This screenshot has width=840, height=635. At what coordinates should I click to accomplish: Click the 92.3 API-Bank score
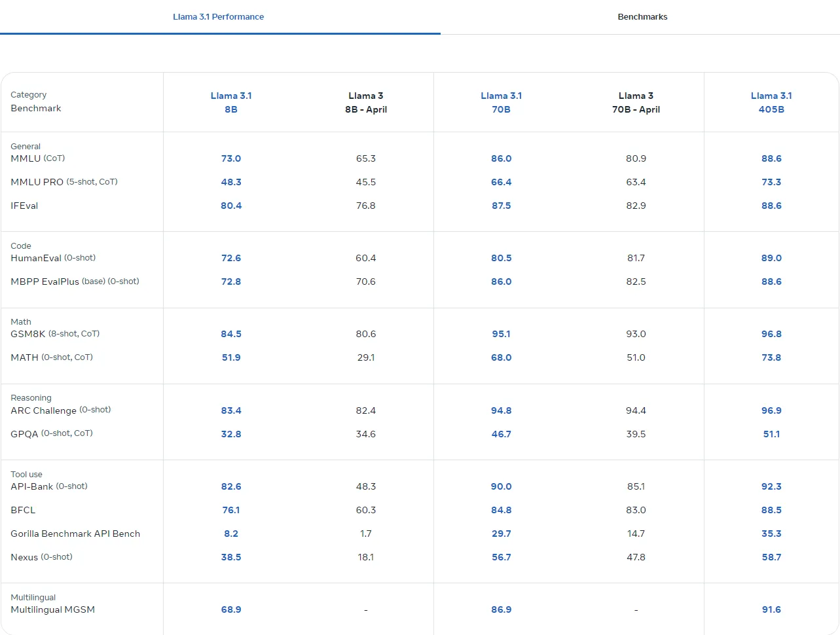click(x=771, y=486)
